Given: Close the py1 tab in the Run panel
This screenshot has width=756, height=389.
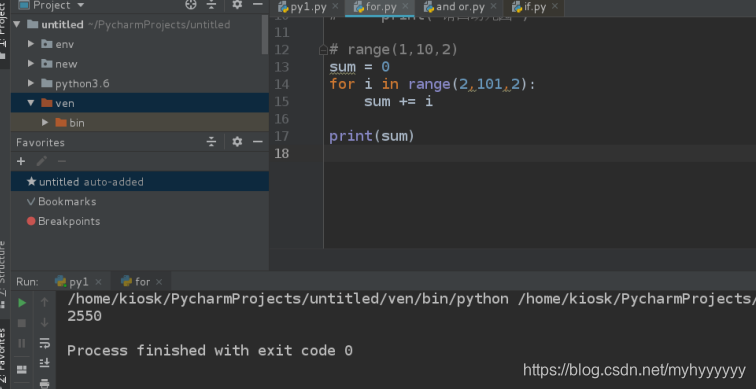Looking at the screenshot, I should coord(98,282).
